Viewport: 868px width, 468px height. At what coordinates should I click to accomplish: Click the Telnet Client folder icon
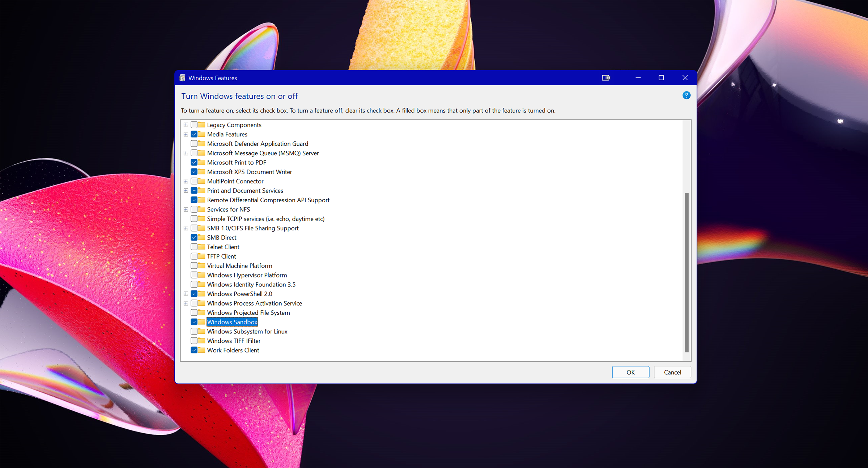click(x=202, y=247)
